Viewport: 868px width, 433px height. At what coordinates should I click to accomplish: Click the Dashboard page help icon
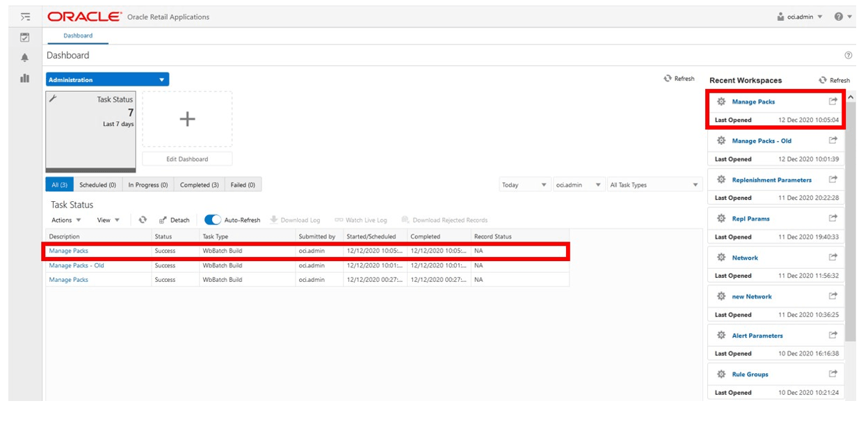pos(849,55)
